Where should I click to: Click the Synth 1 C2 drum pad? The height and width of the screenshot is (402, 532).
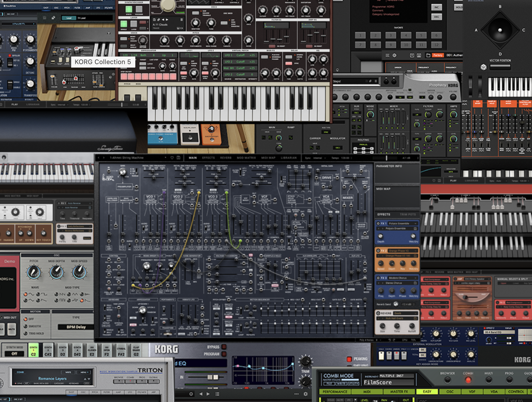click(x=34, y=350)
